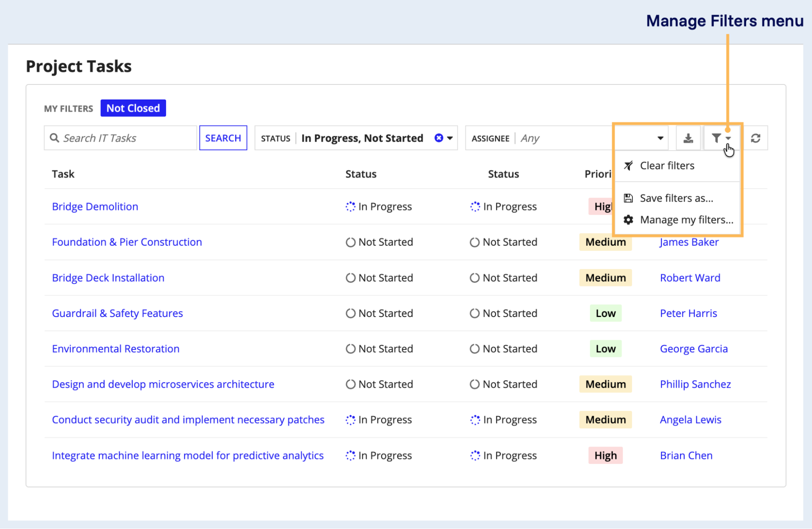Click Medium priority tag for Bridge Deck Installation
Screen dimensions: 812x529
point(605,278)
